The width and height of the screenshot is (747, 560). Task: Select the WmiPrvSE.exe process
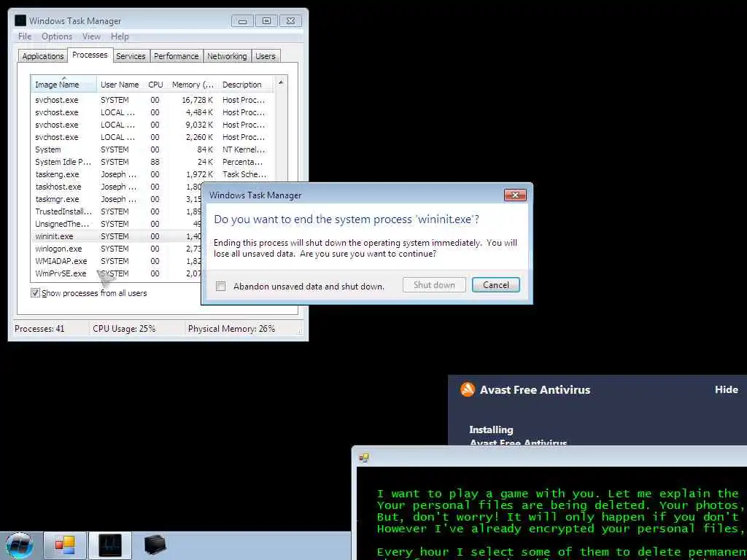(117, 273)
